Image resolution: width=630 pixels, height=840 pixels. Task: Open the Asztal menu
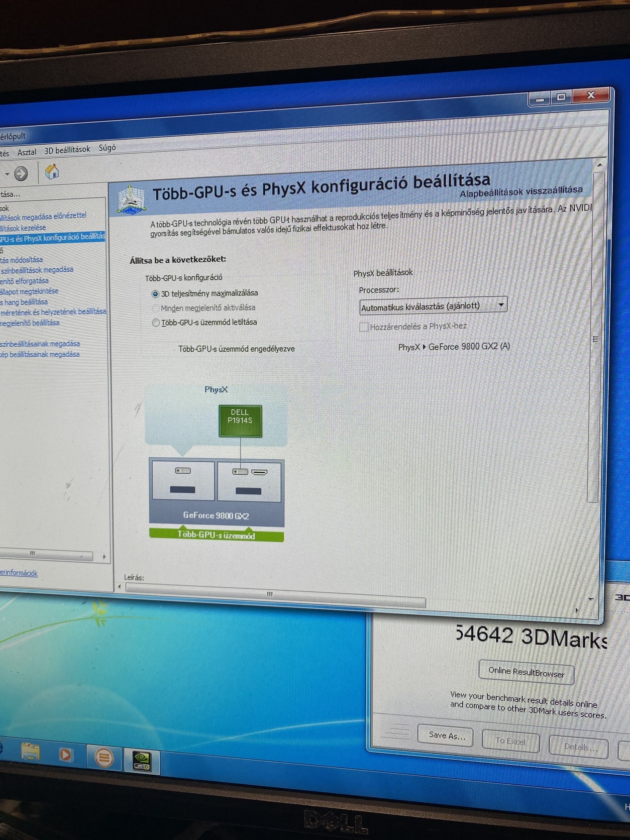coord(27,152)
